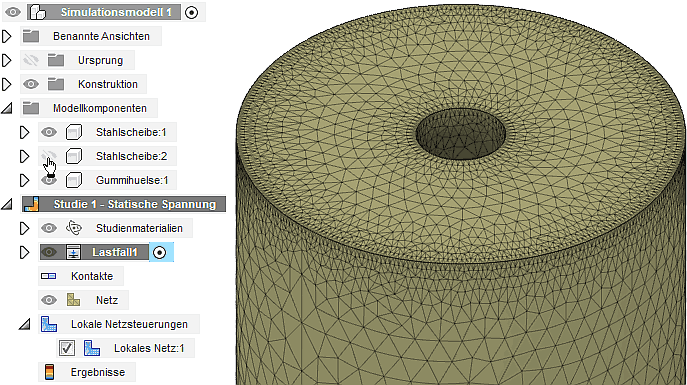Expand the Stahlscheibe:1 component

25,132
